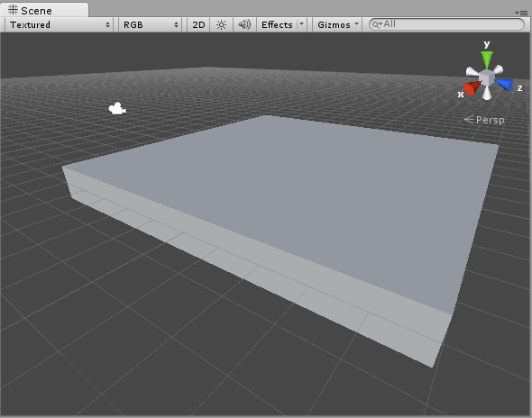The height and width of the screenshot is (418, 532).
Task: Select the camera object icon in scene
Action: pyautogui.click(x=117, y=109)
